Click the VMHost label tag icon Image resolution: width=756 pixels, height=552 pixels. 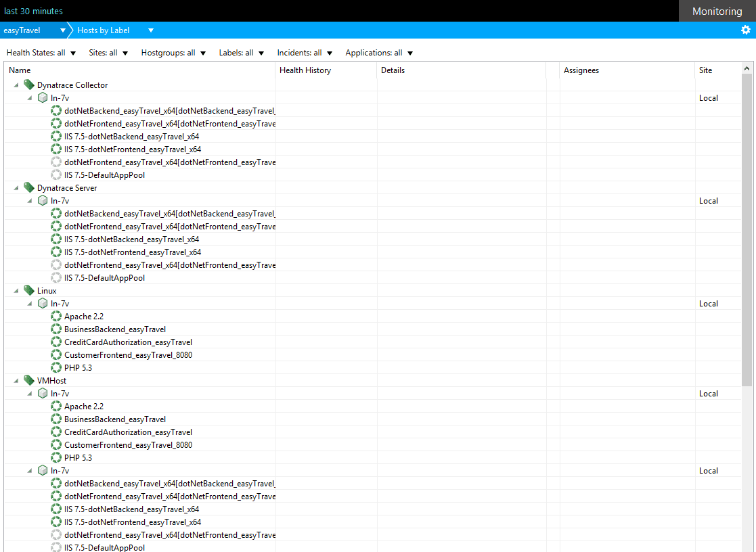point(29,380)
